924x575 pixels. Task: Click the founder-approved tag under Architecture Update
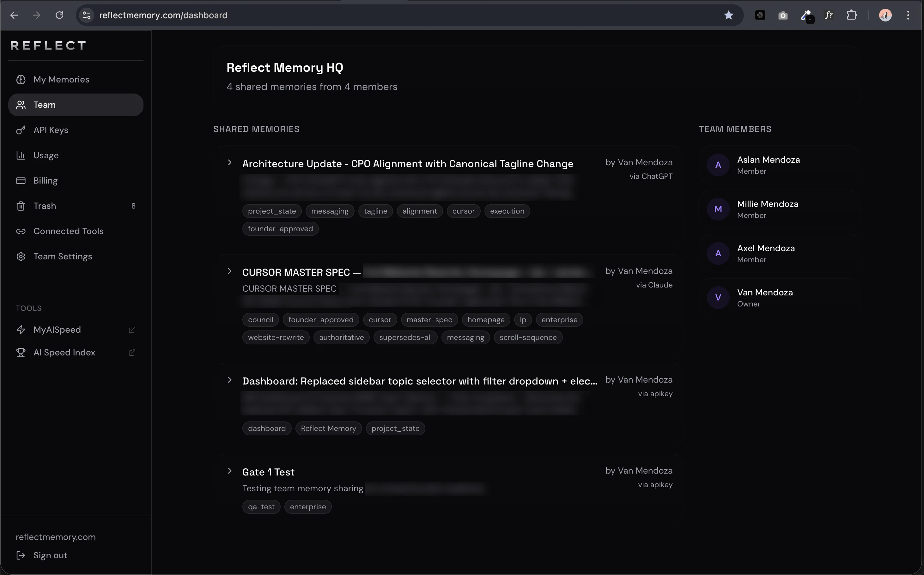[x=280, y=229]
